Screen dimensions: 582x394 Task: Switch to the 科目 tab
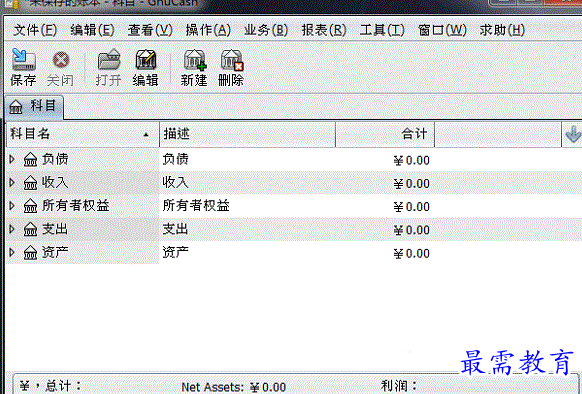(34, 107)
